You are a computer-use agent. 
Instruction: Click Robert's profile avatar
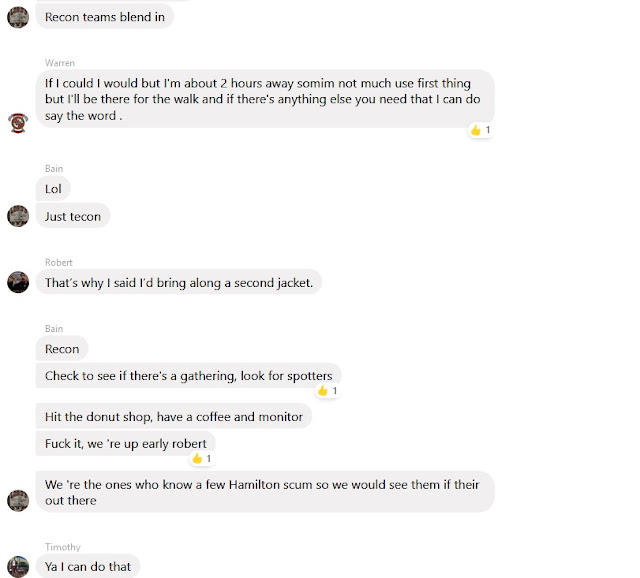pyautogui.click(x=17, y=282)
